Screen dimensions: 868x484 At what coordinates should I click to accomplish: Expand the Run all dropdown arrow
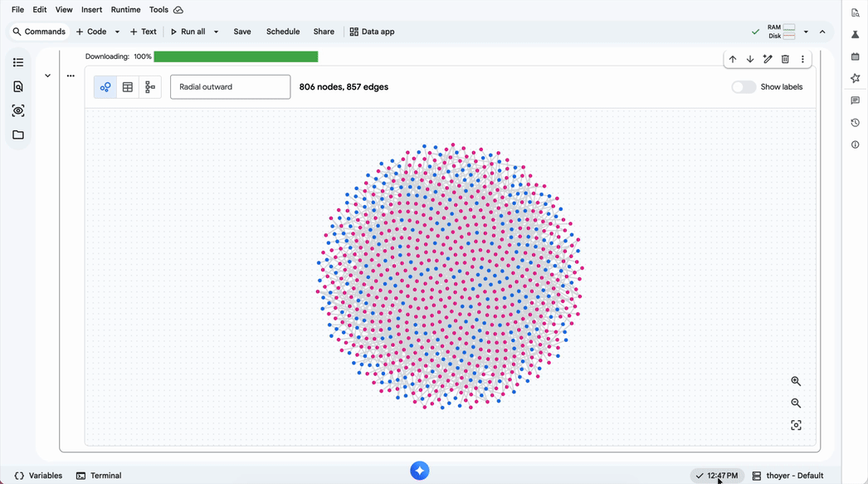click(x=217, y=32)
